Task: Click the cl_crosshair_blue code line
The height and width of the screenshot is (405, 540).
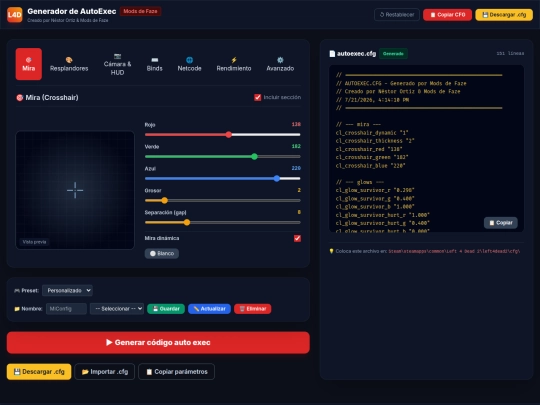Action: click(x=370, y=166)
